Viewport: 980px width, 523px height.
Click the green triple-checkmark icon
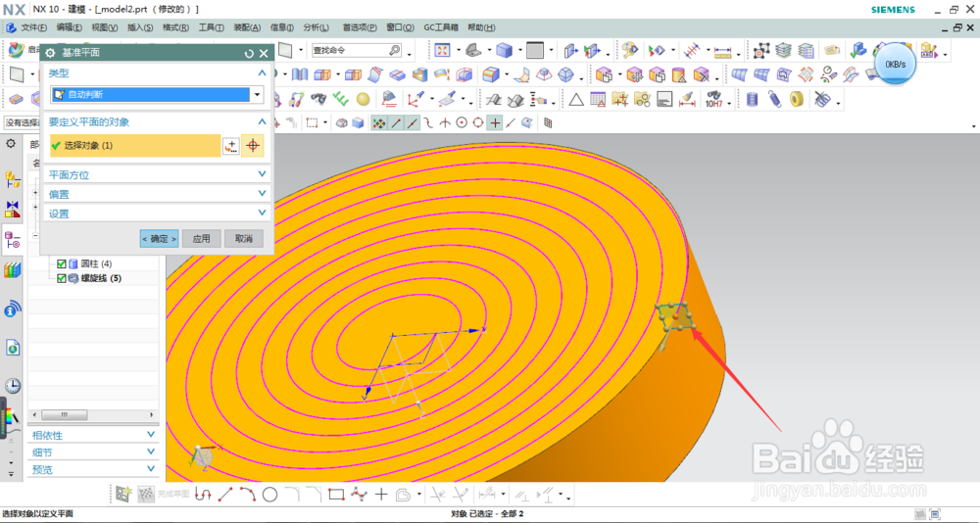click(341, 99)
